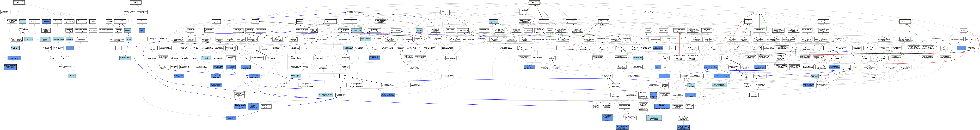Select the 'purine ribonucleoside triphosphate binding' node
The image size is (980, 130).
click(81, 39)
